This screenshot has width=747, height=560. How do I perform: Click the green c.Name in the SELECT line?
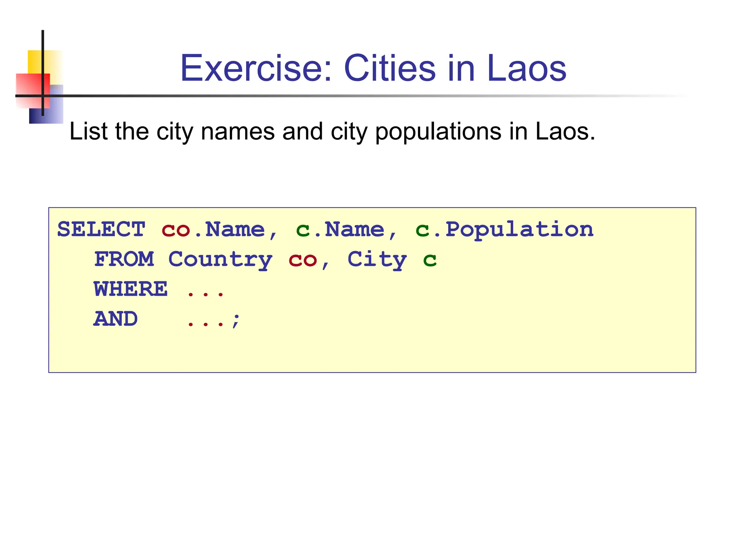340,230
